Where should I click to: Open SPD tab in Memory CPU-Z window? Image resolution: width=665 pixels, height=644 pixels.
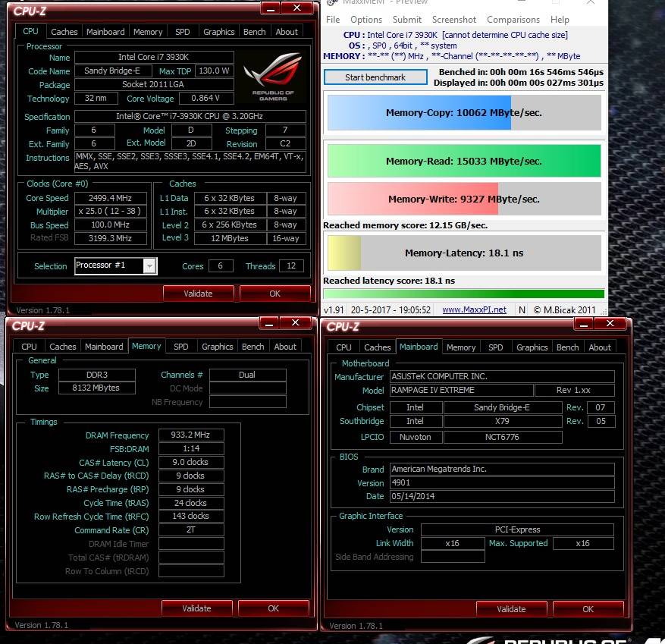[x=180, y=347]
